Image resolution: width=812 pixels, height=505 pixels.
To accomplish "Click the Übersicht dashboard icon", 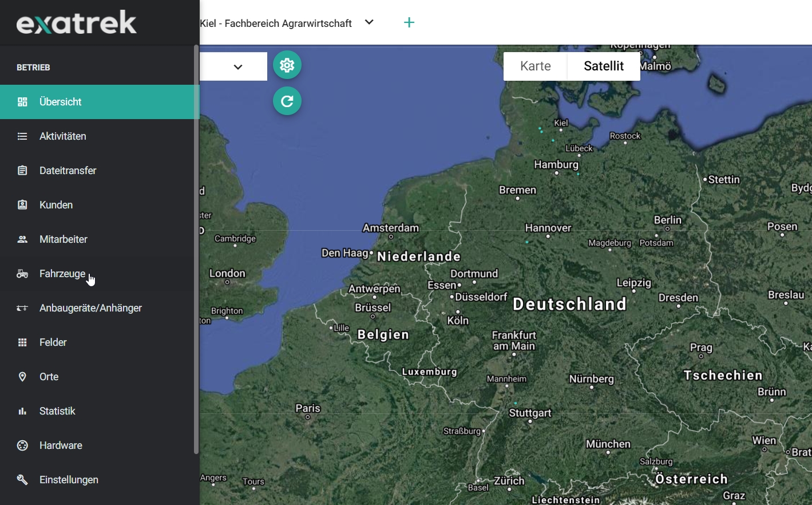I will (x=22, y=102).
